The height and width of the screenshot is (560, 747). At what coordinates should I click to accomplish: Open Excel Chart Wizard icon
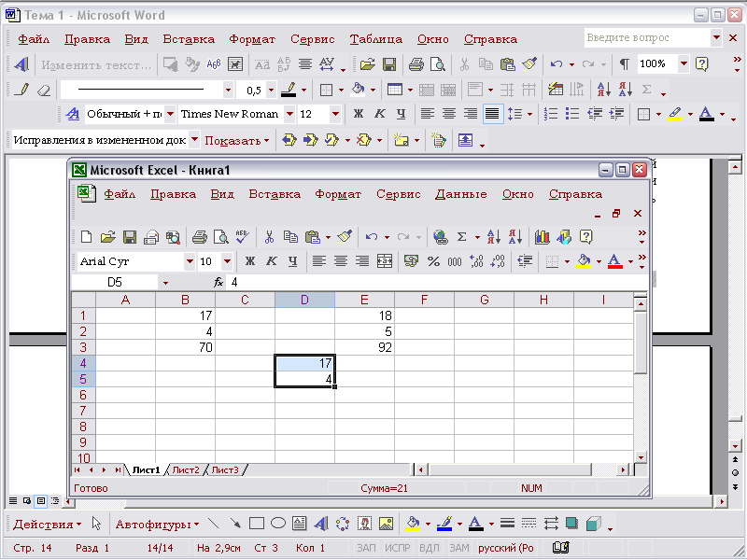[543, 237]
